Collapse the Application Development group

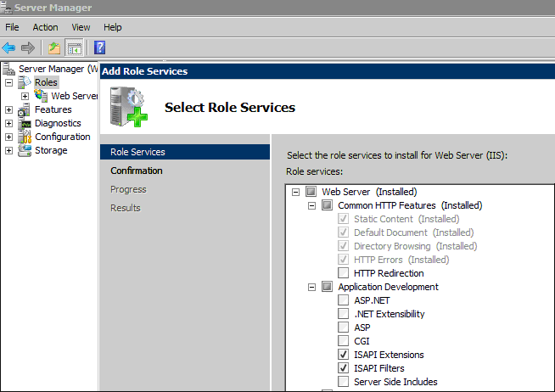311,287
